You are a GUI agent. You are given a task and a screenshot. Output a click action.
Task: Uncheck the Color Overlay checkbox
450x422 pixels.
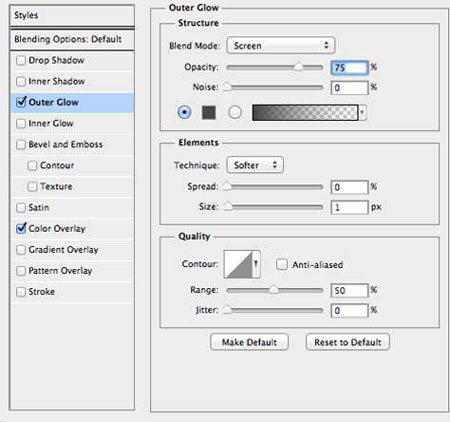pos(21,229)
